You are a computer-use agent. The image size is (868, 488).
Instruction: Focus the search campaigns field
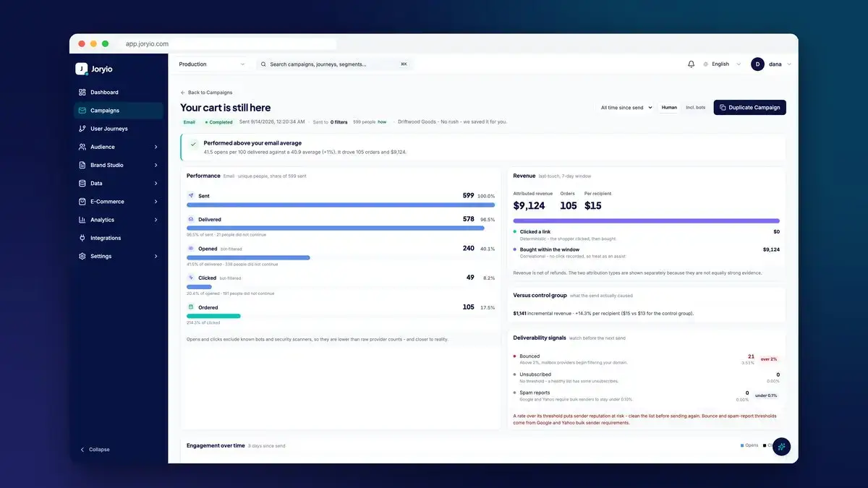334,64
